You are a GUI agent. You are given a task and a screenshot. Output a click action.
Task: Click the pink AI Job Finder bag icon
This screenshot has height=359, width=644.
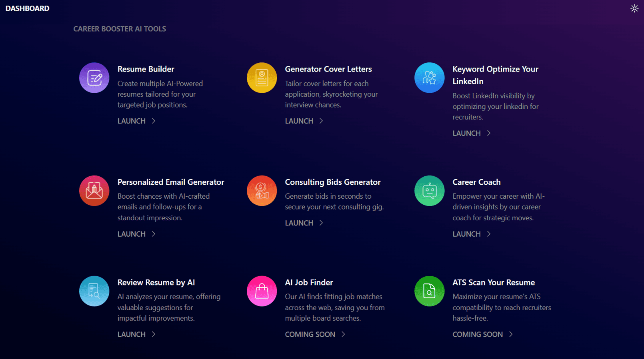click(262, 291)
